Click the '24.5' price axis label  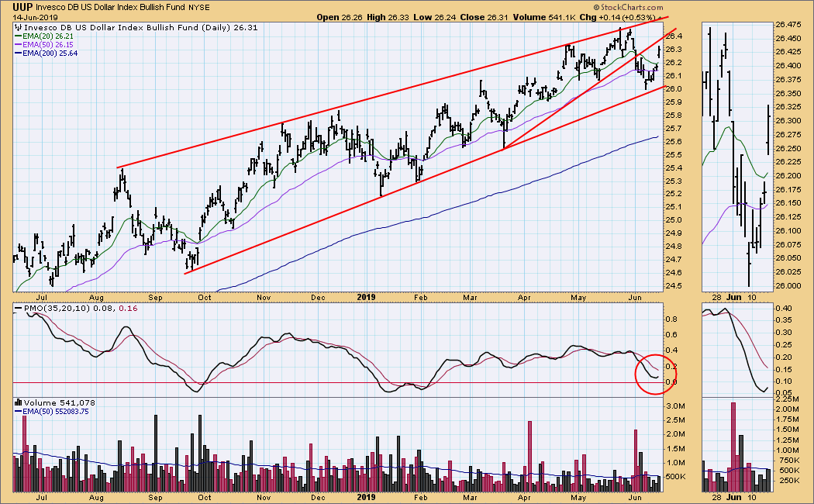tap(674, 286)
